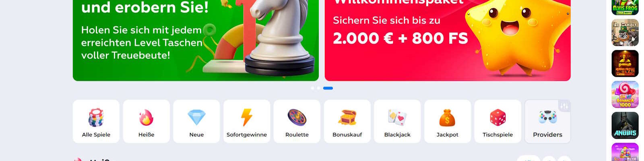This screenshot has height=161, width=644.
Task: Open the Blackjack cards category
Action: [x=397, y=122]
